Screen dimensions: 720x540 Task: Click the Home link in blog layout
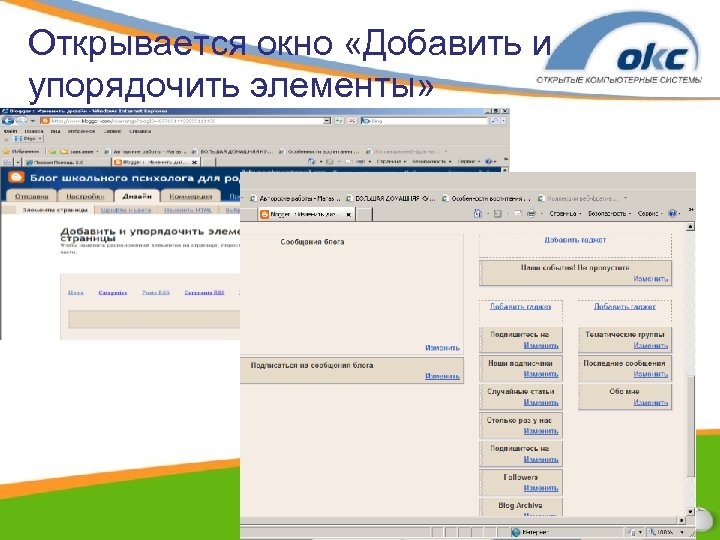pos(76,292)
